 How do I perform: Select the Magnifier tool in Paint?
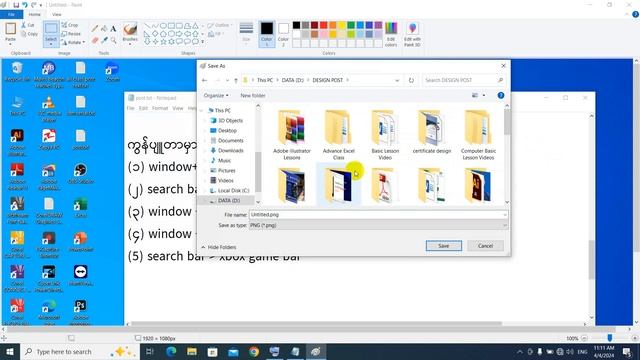click(113, 40)
